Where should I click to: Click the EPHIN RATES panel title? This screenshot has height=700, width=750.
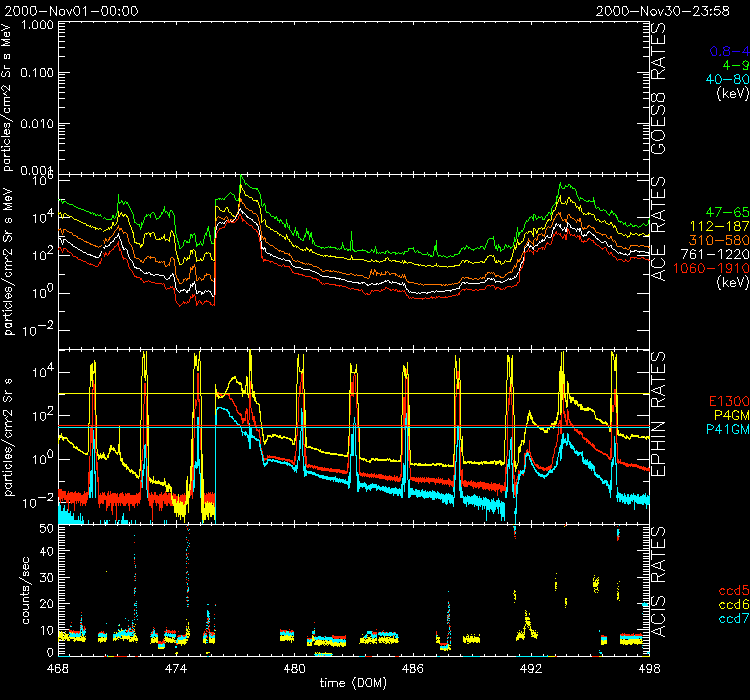click(659, 434)
